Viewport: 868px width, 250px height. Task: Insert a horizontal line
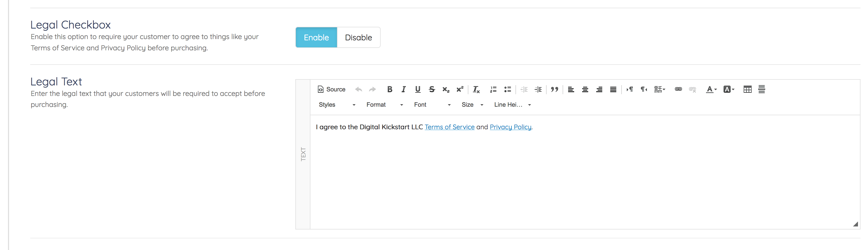761,89
